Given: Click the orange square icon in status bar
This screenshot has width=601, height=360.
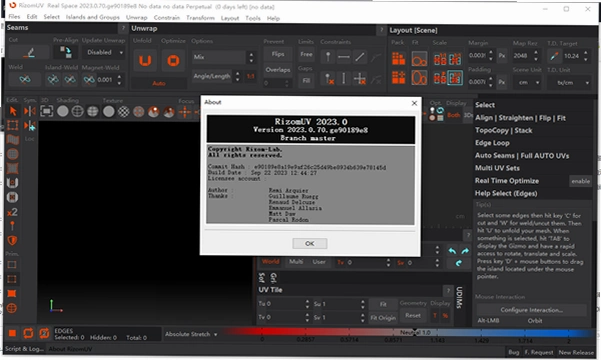Looking at the screenshot, I should click(12, 333).
